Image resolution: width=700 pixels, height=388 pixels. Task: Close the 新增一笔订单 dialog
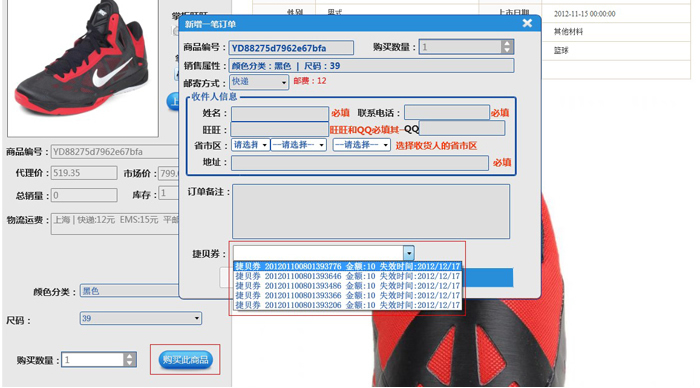(527, 23)
